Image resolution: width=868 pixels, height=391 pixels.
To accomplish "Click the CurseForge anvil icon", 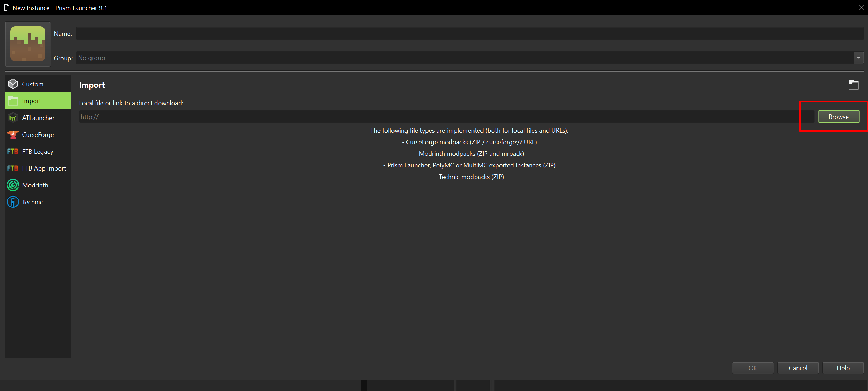I will coord(13,134).
